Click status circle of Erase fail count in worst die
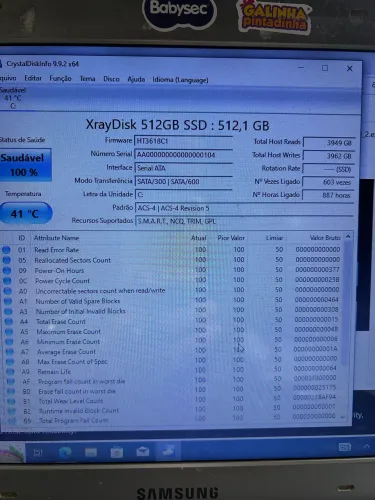The image size is (375, 500). (11, 391)
